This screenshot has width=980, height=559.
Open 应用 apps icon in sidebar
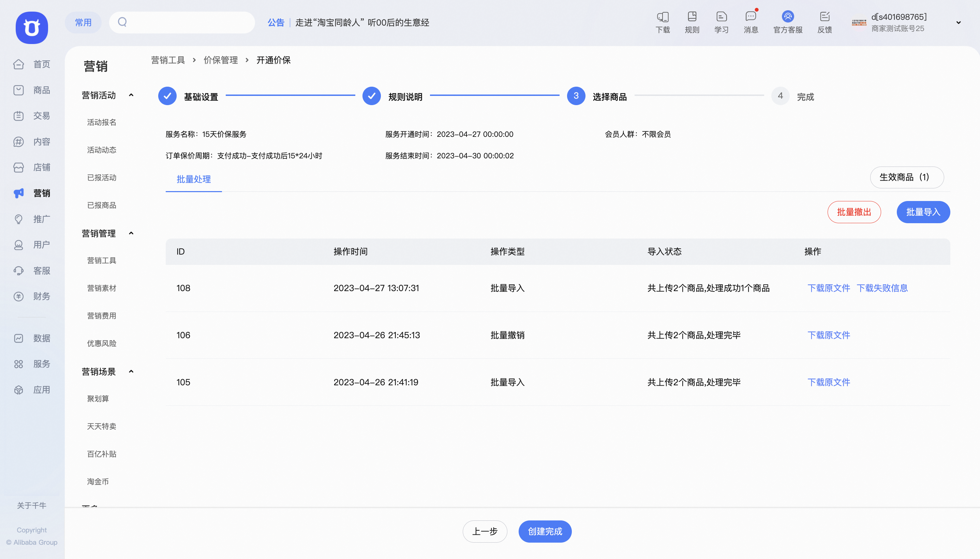(18, 390)
